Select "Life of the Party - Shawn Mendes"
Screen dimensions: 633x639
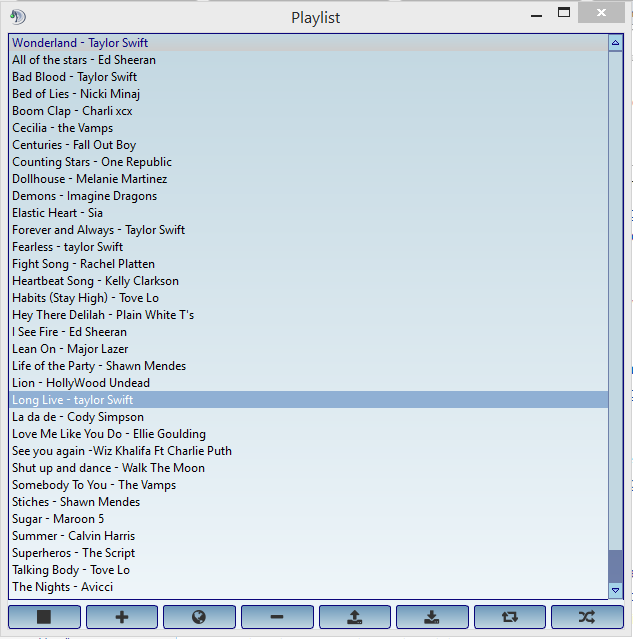(308, 366)
